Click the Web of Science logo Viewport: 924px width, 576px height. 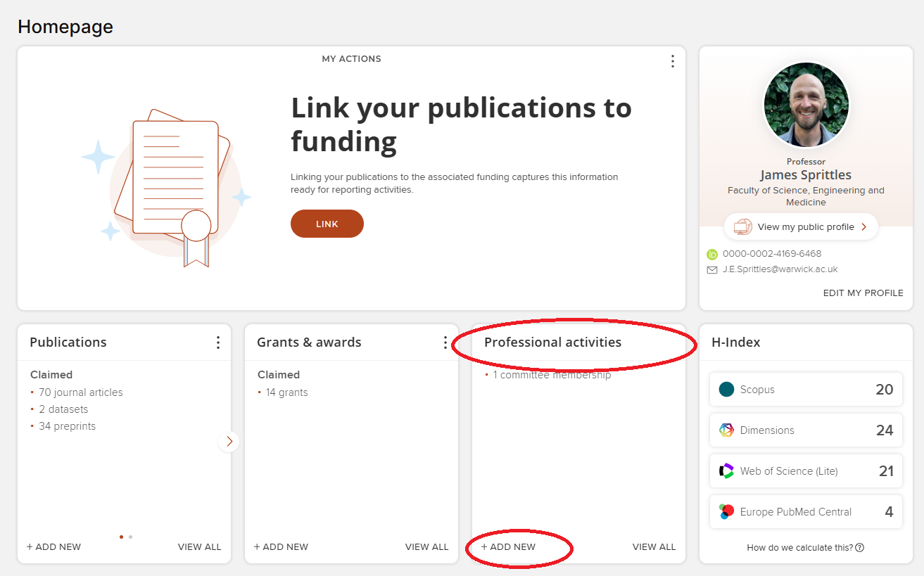tap(727, 471)
